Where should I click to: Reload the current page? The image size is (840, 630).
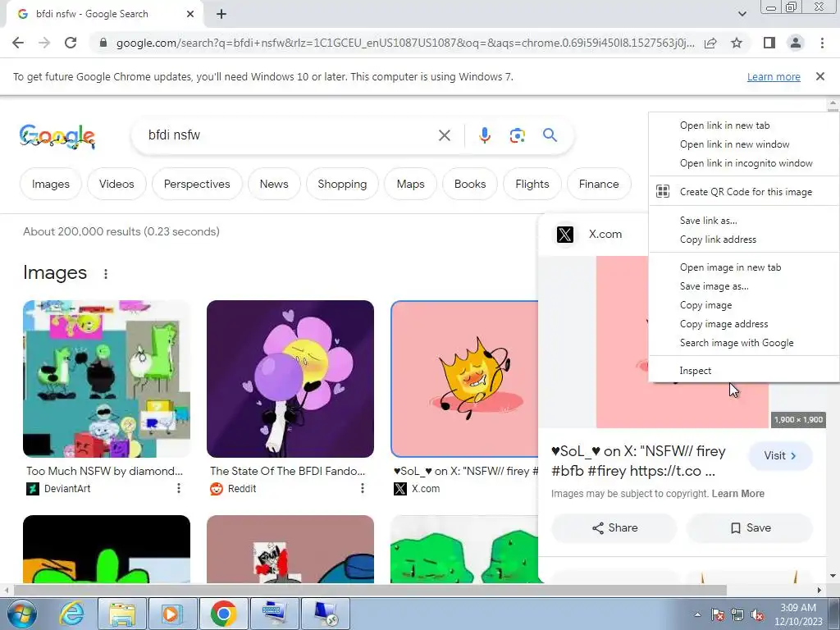(71, 43)
